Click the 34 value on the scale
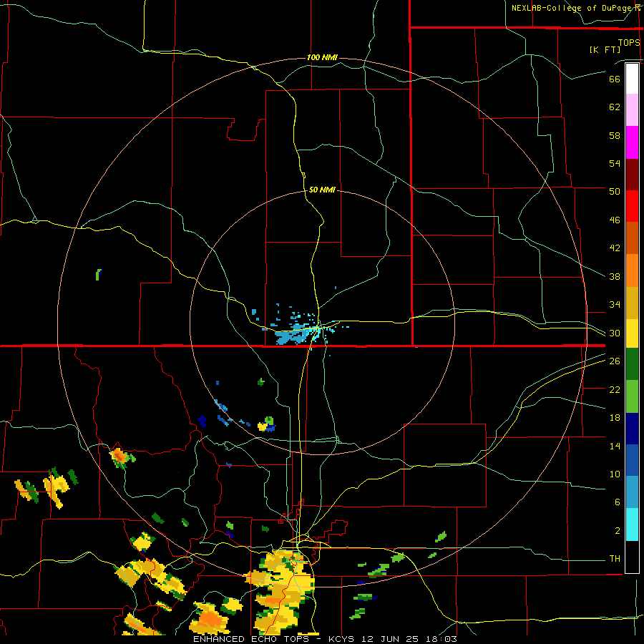 615,305
